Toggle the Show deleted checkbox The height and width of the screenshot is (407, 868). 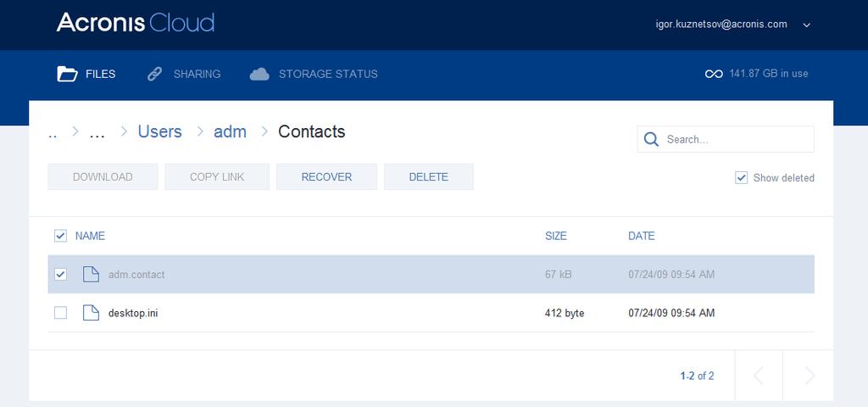(x=741, y=178)
